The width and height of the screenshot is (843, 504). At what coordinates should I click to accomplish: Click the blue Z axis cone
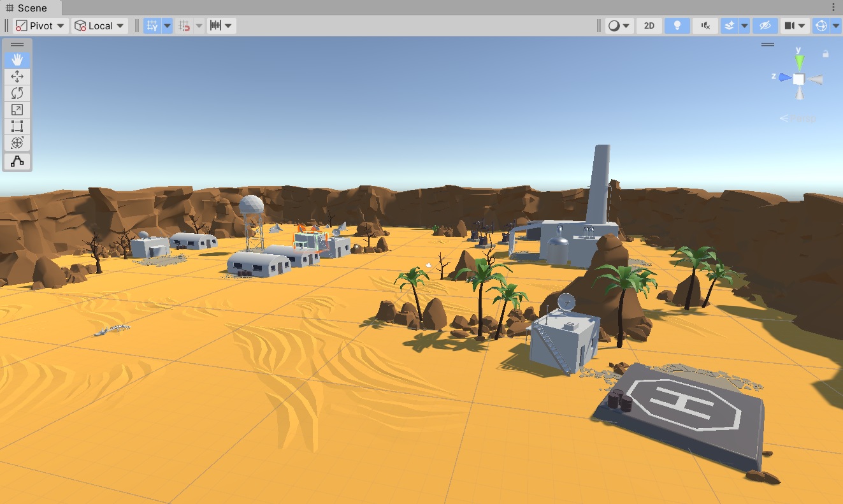(x=784, y=78)
